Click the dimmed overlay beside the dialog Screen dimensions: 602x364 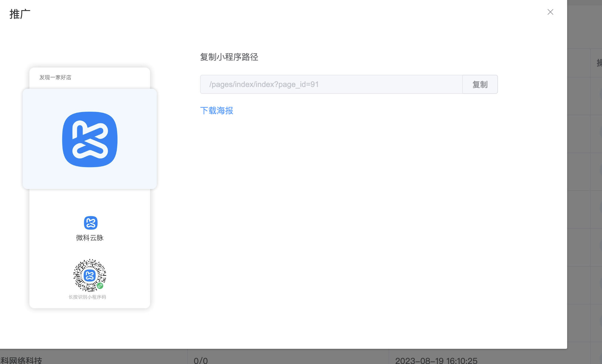[x=584, y=179]
